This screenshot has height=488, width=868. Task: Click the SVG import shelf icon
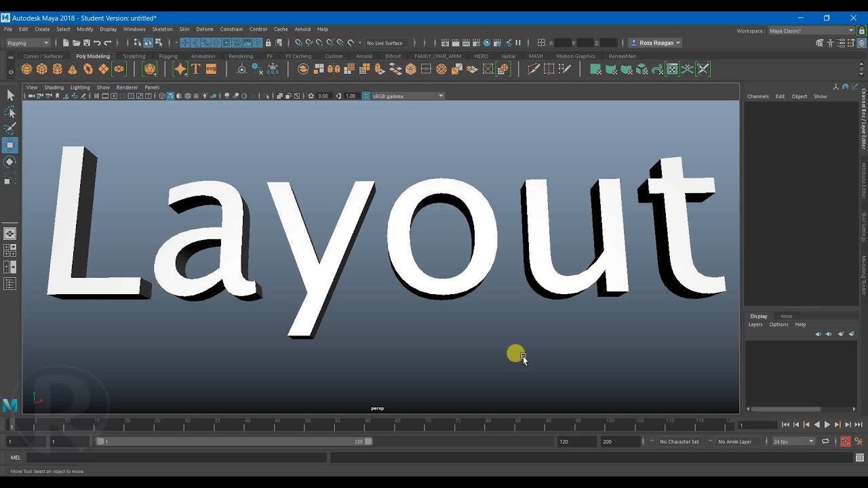click(211, 69)
